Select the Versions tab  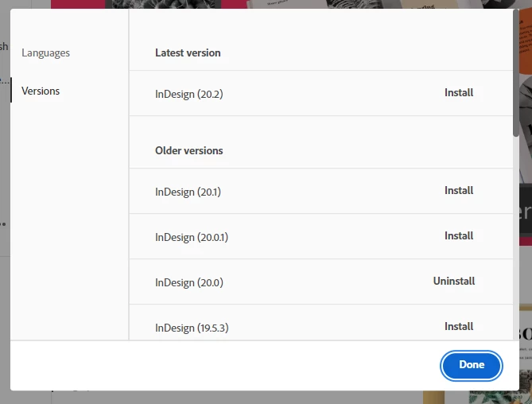[x=41, y=91]
